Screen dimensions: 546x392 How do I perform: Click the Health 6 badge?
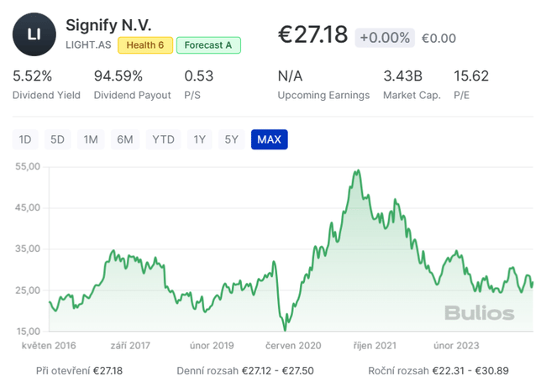144,44
